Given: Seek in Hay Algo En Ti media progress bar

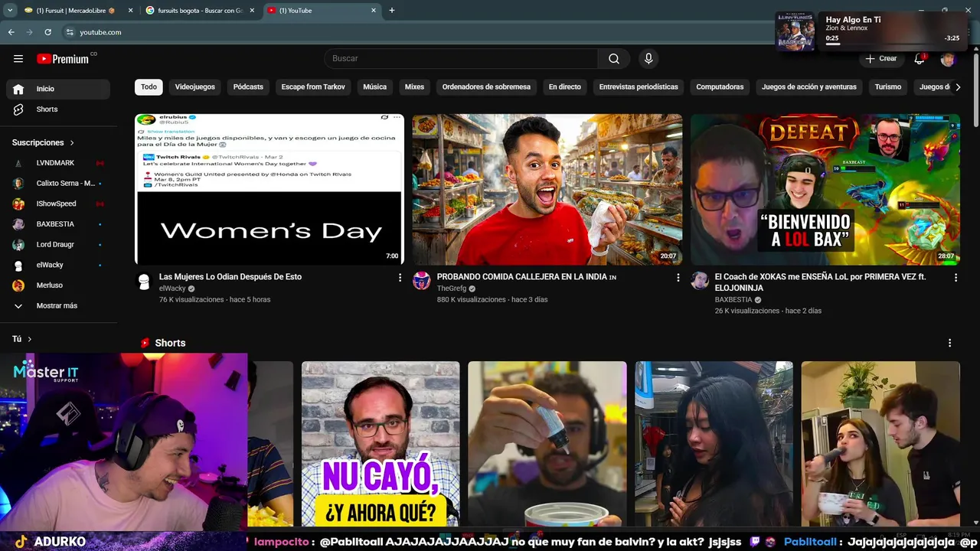Looking at the screenshot, I should 893,44.
